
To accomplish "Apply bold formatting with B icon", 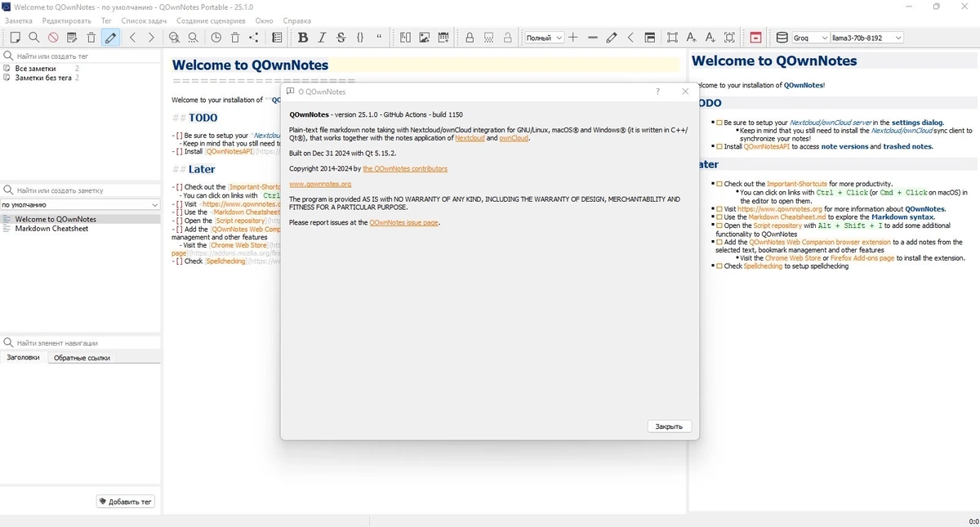I will click(x=303, y=38).
